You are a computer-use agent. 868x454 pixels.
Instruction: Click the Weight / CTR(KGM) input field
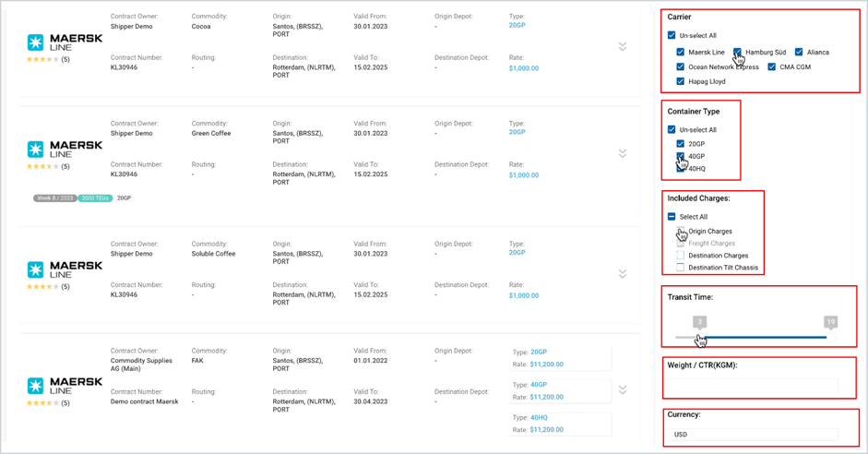click(753, 386)
